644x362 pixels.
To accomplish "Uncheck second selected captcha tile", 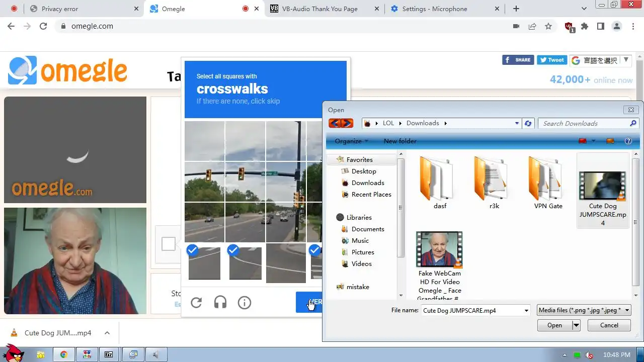I will [x=245, y=263].
